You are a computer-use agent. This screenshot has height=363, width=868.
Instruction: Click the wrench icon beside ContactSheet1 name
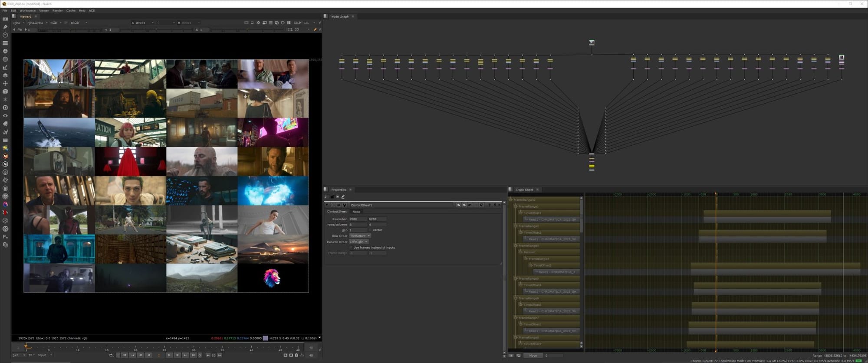(345, 205)
